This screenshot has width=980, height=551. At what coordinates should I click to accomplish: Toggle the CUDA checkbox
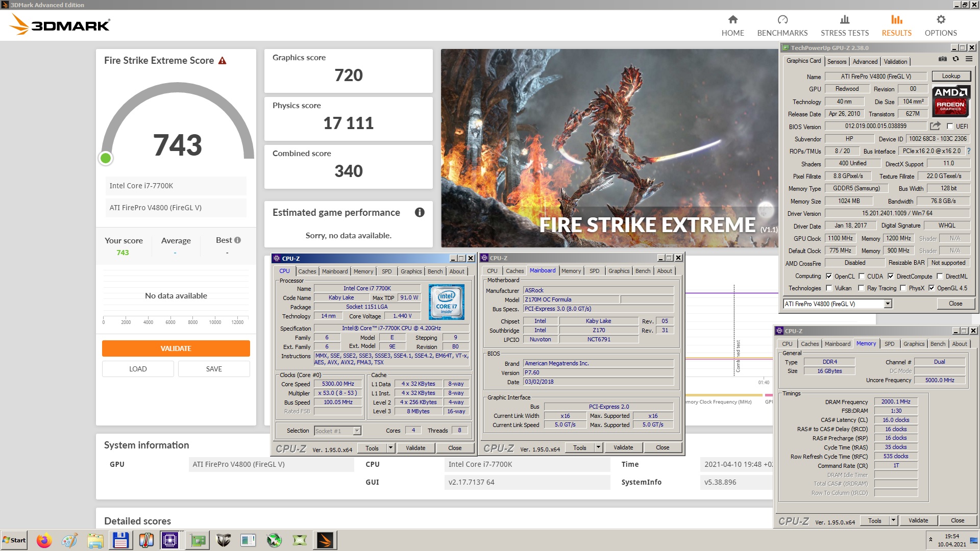862,276
